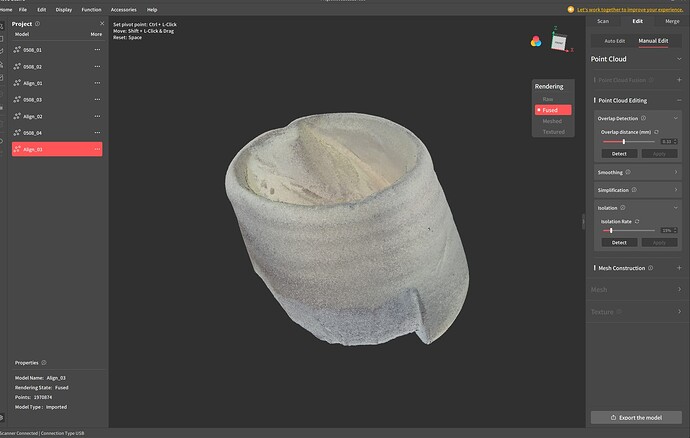Switch to the Scan tab
The image size is (690, 438).
coord(603,21)
